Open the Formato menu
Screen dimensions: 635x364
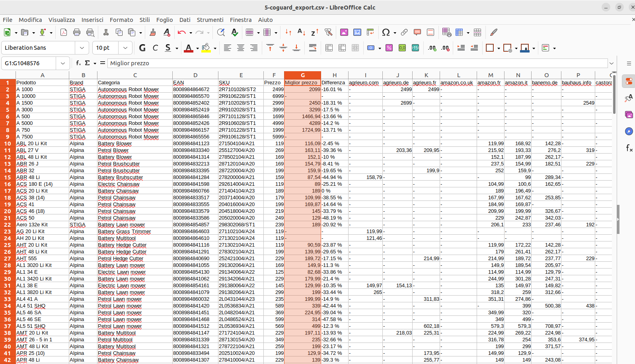[x=121, y=19]
